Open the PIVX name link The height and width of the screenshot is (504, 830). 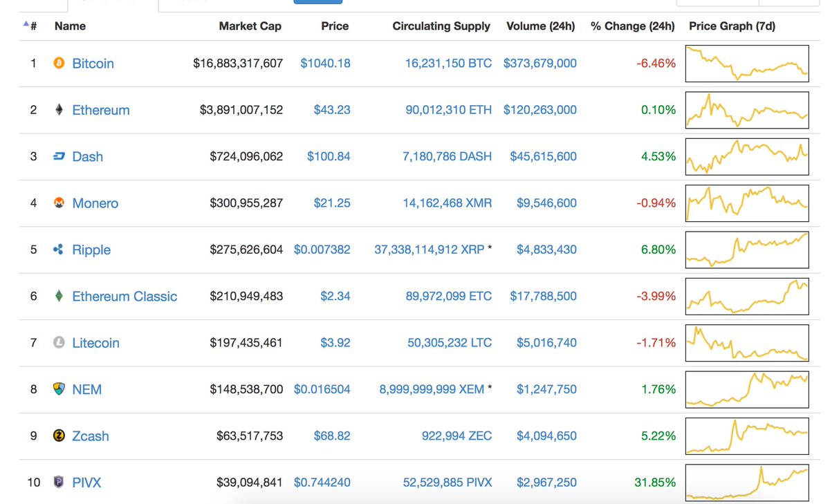86,483
